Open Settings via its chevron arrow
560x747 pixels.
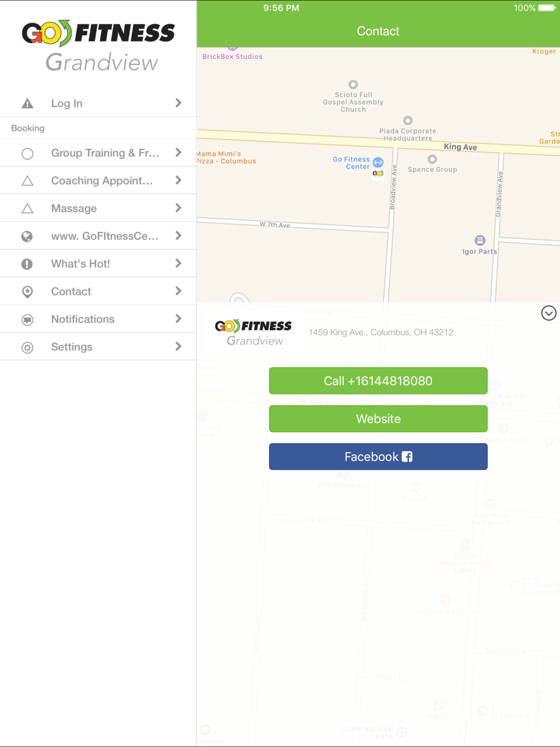(178, 347)
